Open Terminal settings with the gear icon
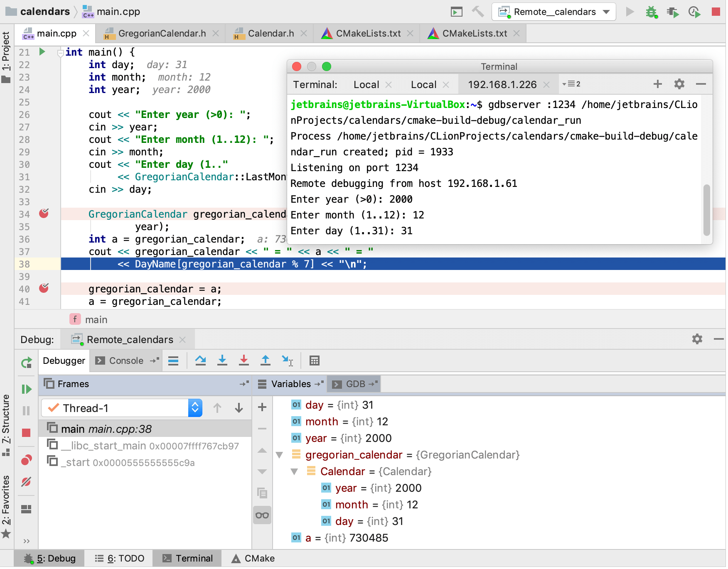This screenshot has width=728, height=569. click(x=679, y=84)
